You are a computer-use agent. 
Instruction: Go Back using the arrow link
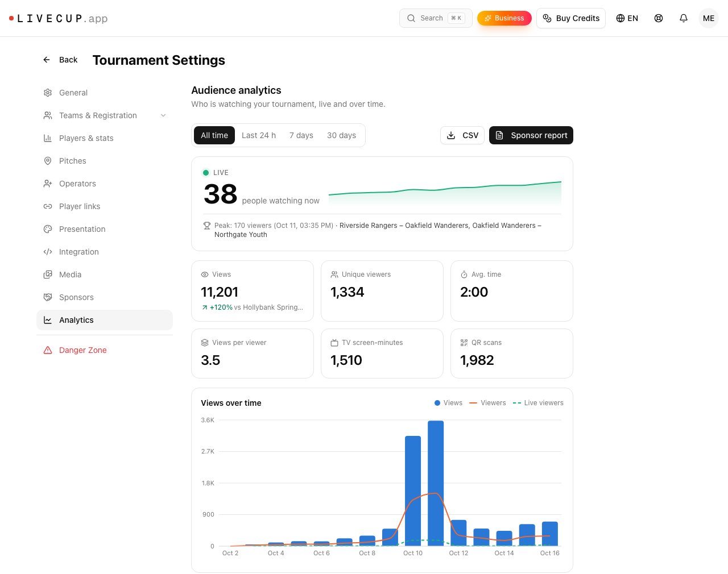60,60
